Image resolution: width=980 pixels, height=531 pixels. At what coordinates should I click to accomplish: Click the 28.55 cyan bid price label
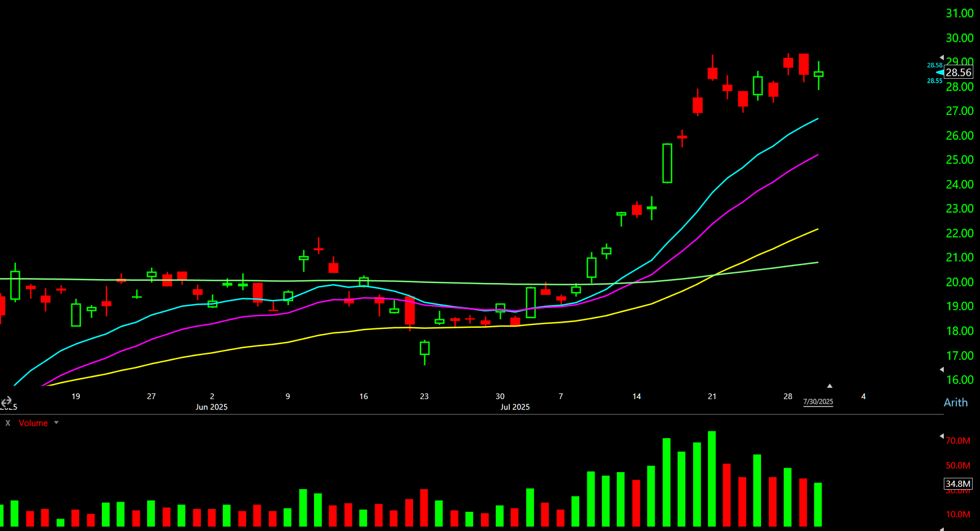tap(934, 81)
